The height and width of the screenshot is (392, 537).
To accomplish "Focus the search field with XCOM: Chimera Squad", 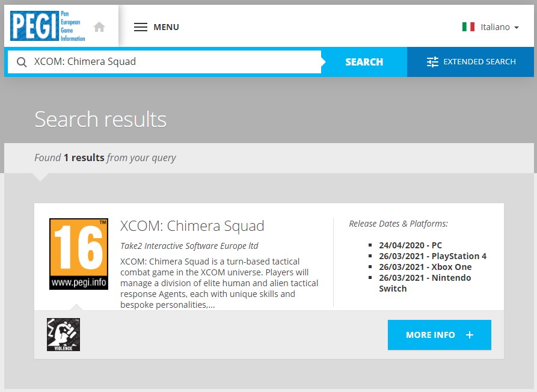I will [164, 62].
